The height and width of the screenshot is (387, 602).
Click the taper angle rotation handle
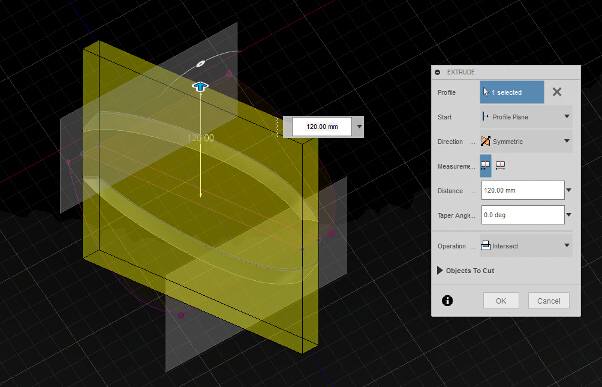[x=200, y=64]
